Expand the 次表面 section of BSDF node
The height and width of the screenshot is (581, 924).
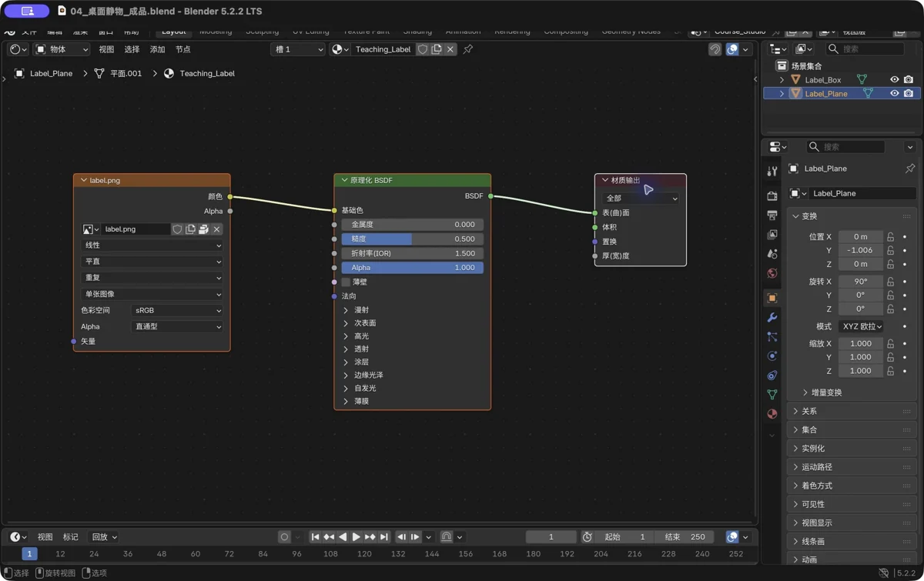pos(346,323)
